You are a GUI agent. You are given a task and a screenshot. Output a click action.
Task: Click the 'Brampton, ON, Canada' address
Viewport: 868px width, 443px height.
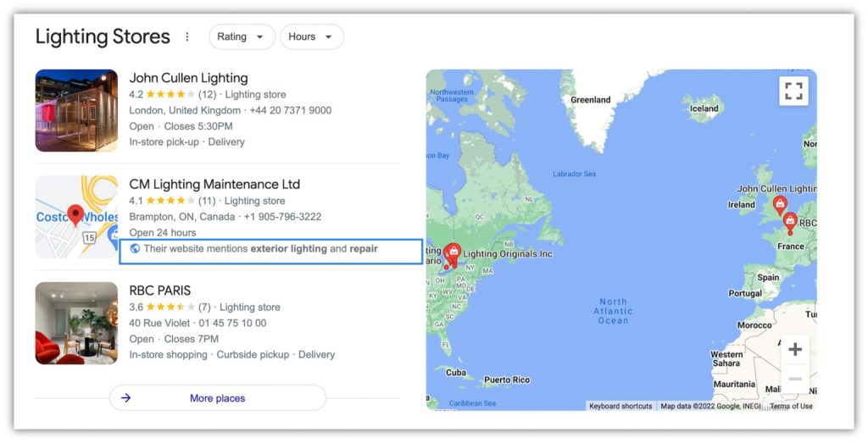[182, 217]
